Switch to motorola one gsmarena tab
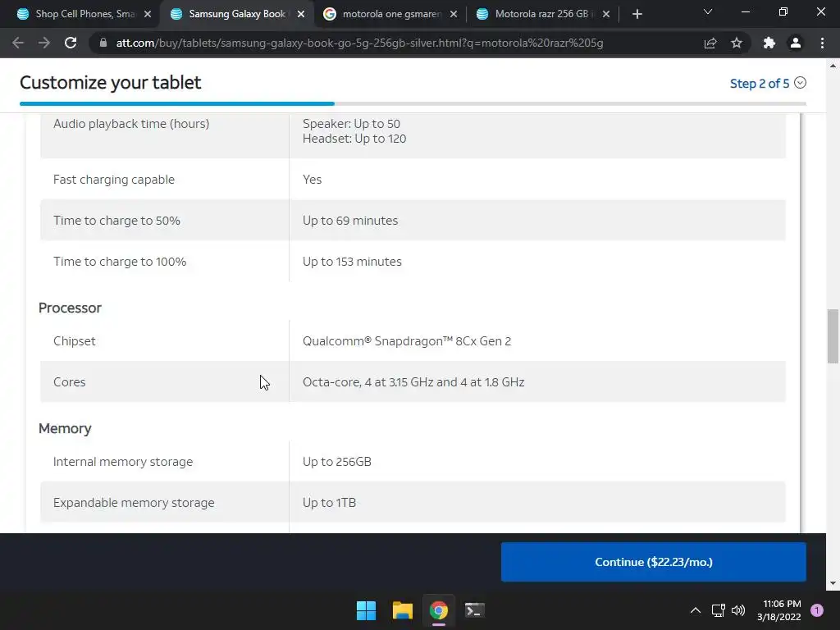The height and width of the screenshot is (630, 840). [x=390, y=14]
